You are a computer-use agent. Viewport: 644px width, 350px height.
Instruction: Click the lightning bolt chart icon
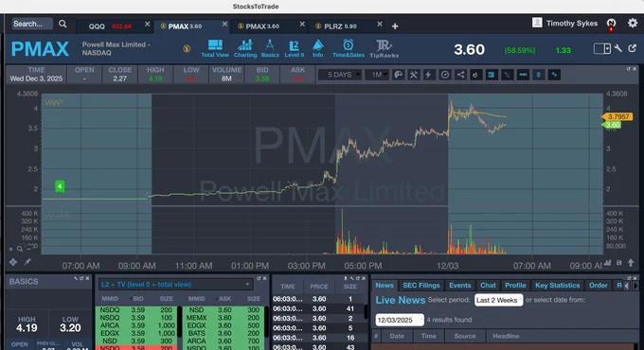[x=429, y=75]
